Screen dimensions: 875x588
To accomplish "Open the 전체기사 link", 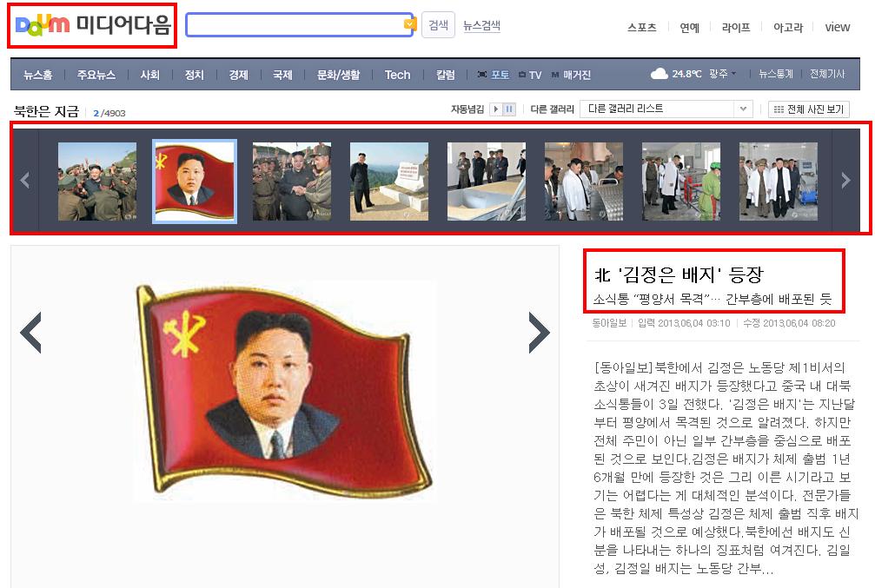I will 827,74.
